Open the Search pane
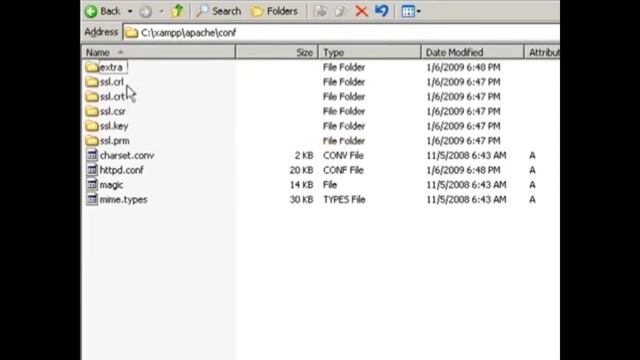The width and height of the screenshot is (640, 360). pos(219,11)
